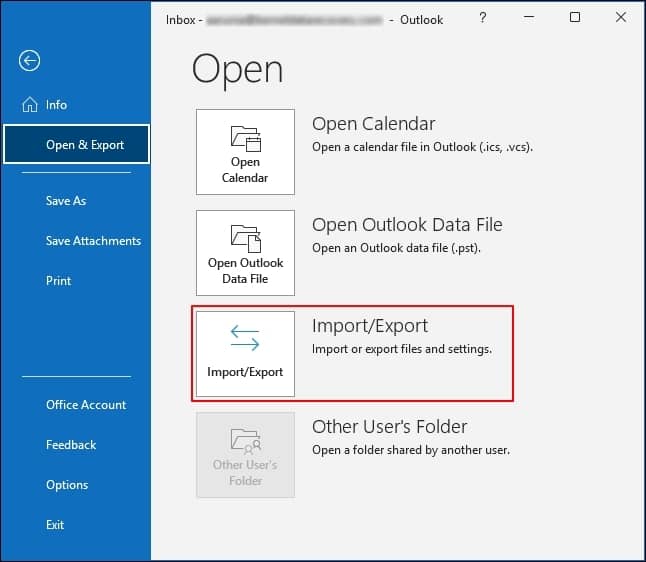Select Open & Export in sidebar
This screenshot has height=562, width=646.
coord(77,145)
